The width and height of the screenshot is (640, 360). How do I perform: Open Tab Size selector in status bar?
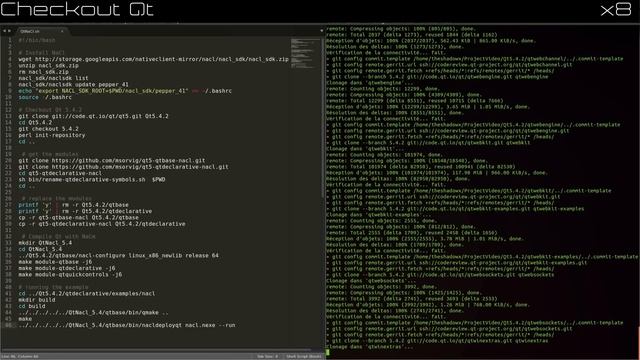click(x=268, y=356)
